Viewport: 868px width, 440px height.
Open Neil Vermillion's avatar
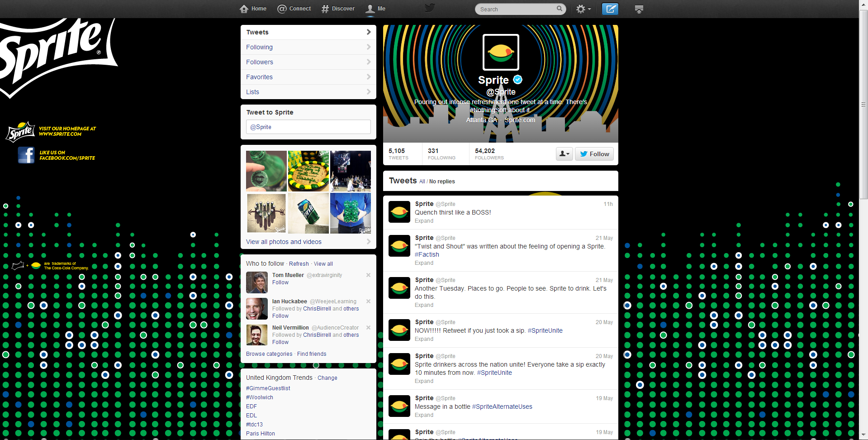pos(257,335)
